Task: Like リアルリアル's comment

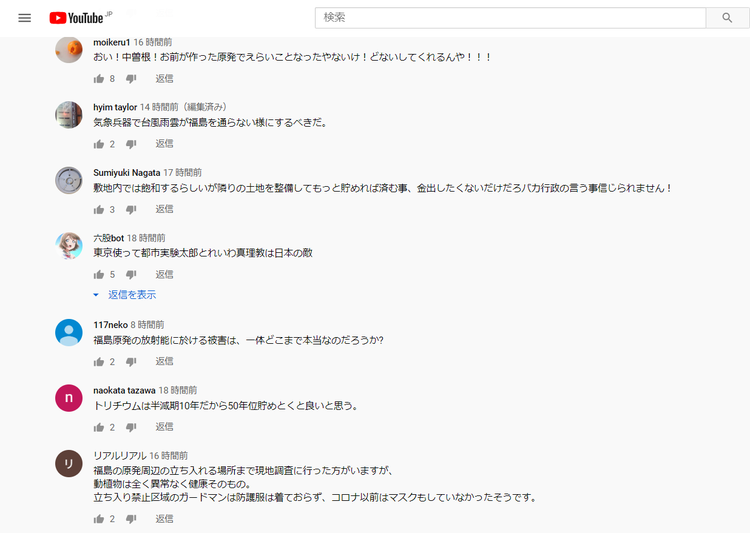Action: (x=99, y=519)
